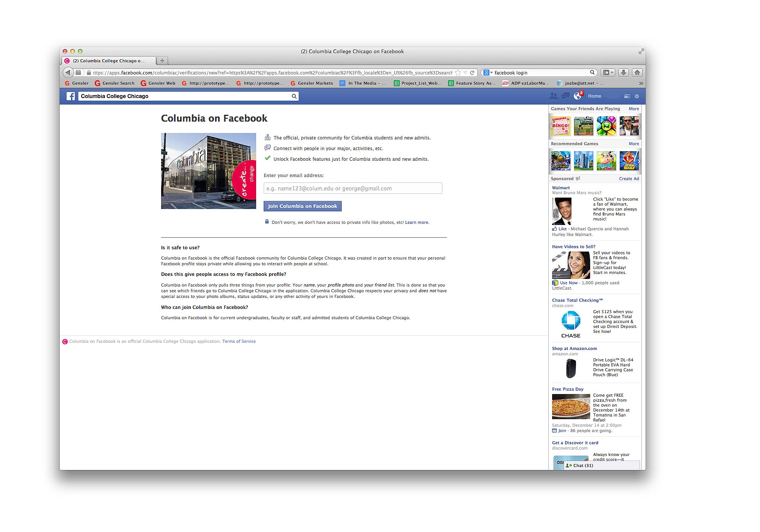Click the pizza ad image
The height and width of the screenshot is (532, 760).
[571, 407]
